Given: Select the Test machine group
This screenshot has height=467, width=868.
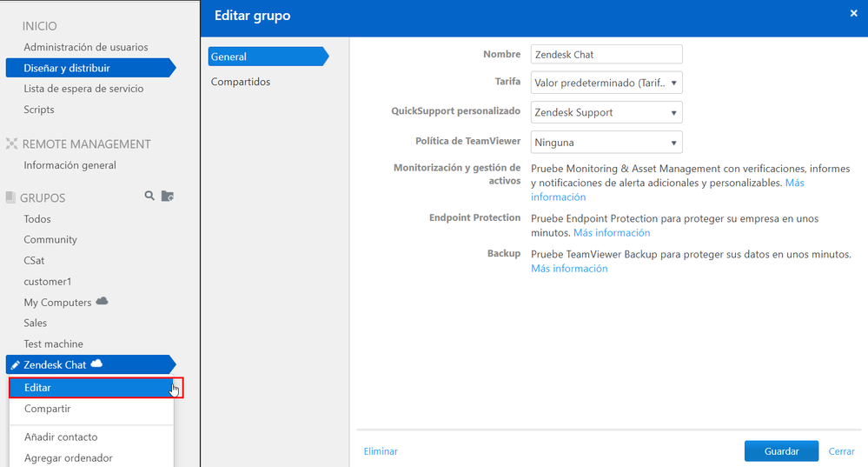Looking at the screenshot, I should [x=53, y=344].
